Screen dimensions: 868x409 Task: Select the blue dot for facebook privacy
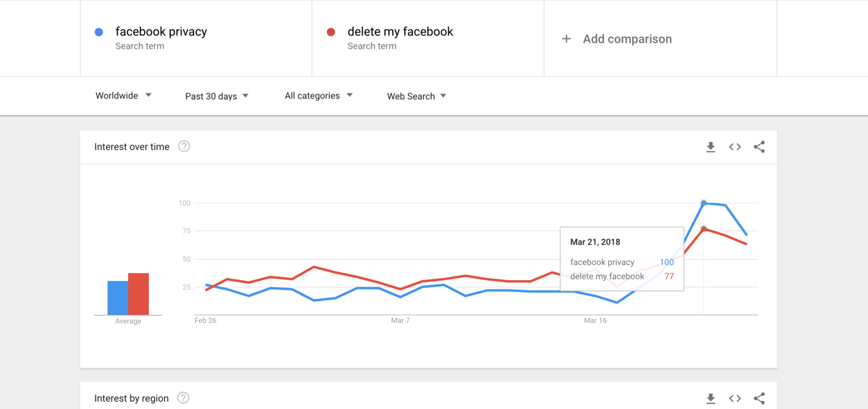(99, 32)
